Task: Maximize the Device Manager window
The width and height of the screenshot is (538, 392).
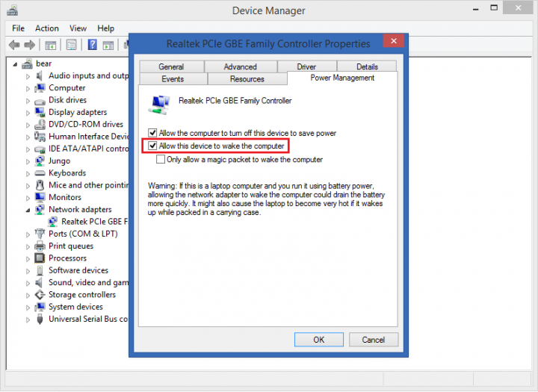Action: pyautogui.click(x=494, y=8)
